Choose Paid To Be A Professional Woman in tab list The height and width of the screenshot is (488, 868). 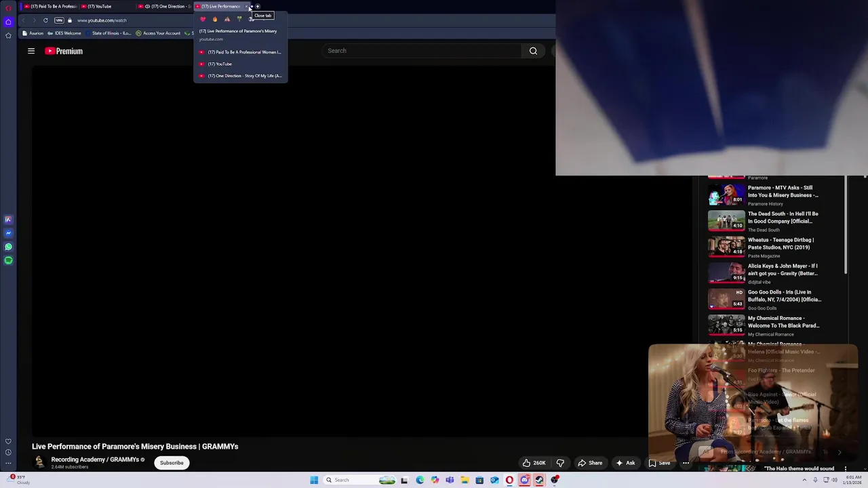[x=241, y=52]
